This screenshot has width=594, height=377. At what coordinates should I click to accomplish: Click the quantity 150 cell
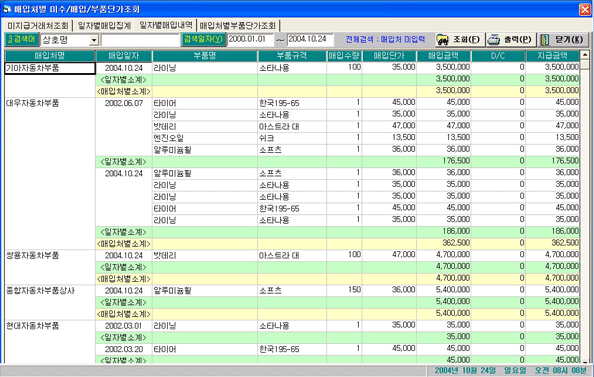coord(344,290)
